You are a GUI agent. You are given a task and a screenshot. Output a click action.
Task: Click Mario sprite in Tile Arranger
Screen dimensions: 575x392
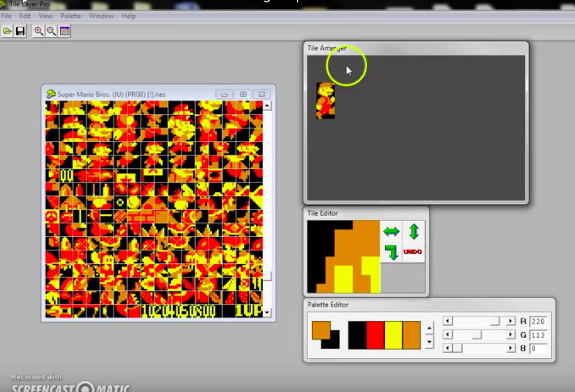[x=325, y=101]
